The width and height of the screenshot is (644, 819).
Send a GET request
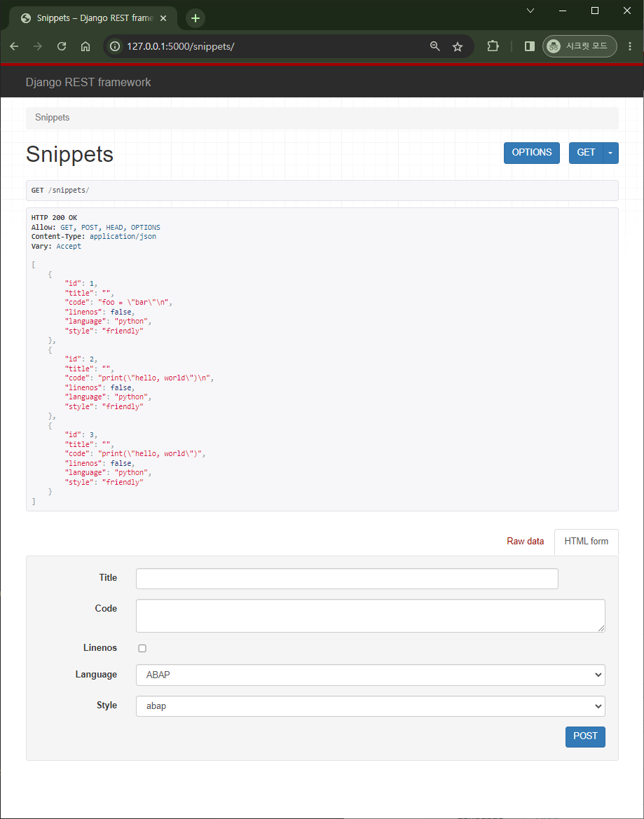(x=586, y=153)
